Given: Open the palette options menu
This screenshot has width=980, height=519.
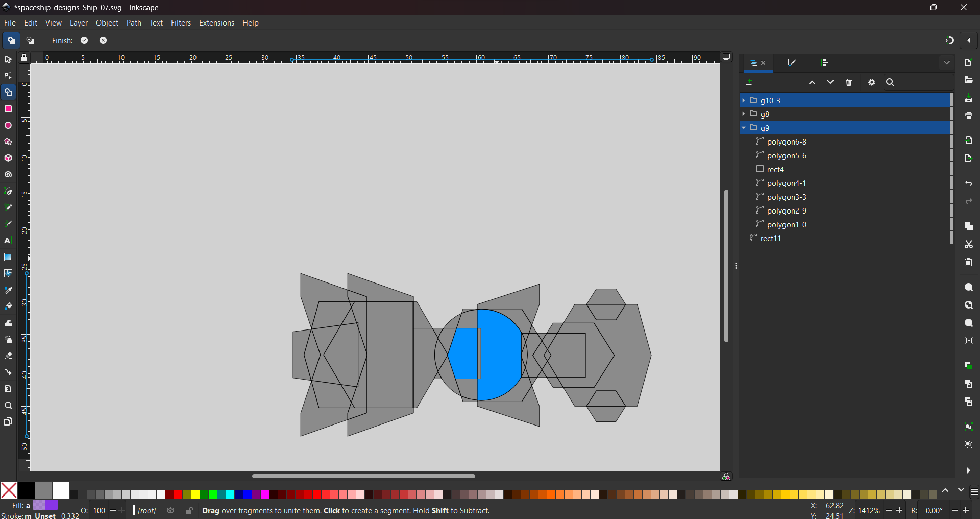Looking at the screenshot, I should tap(974, 492).
